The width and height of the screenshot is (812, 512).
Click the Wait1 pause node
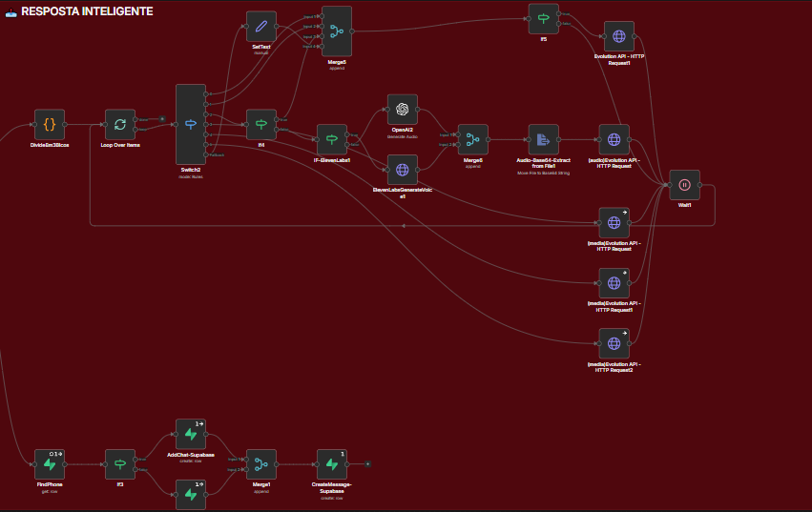[684, 185]
